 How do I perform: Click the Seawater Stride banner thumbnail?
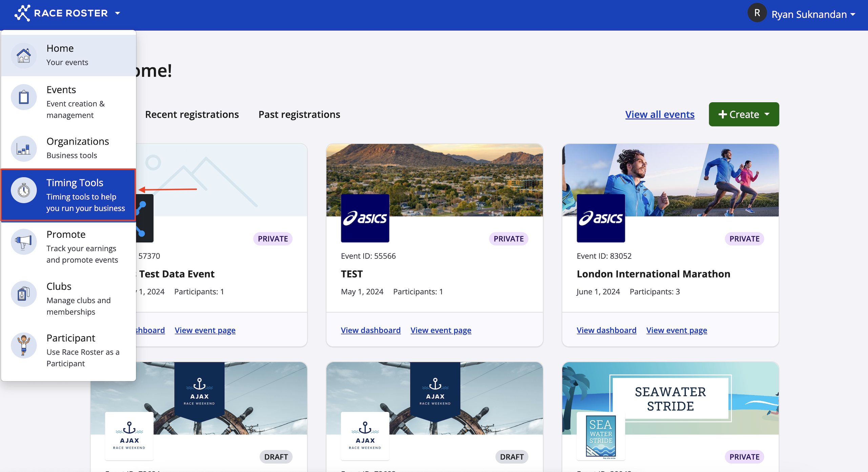click(x=670, y=399)
